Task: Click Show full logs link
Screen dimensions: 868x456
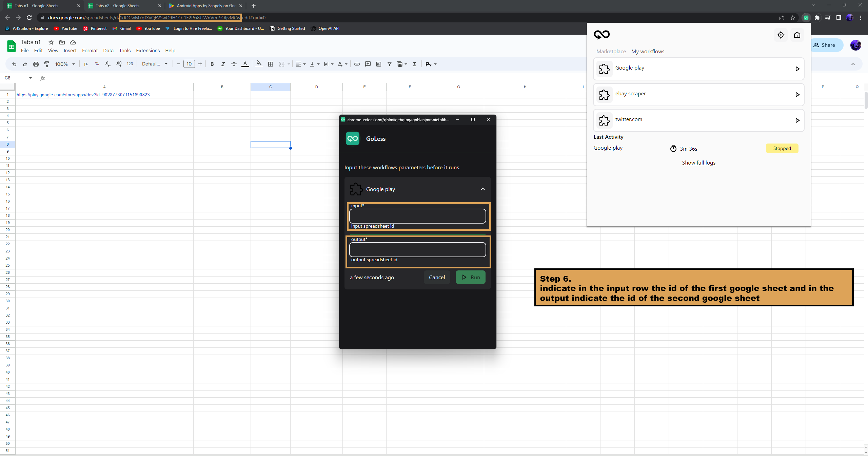Action: coord(698,163)
